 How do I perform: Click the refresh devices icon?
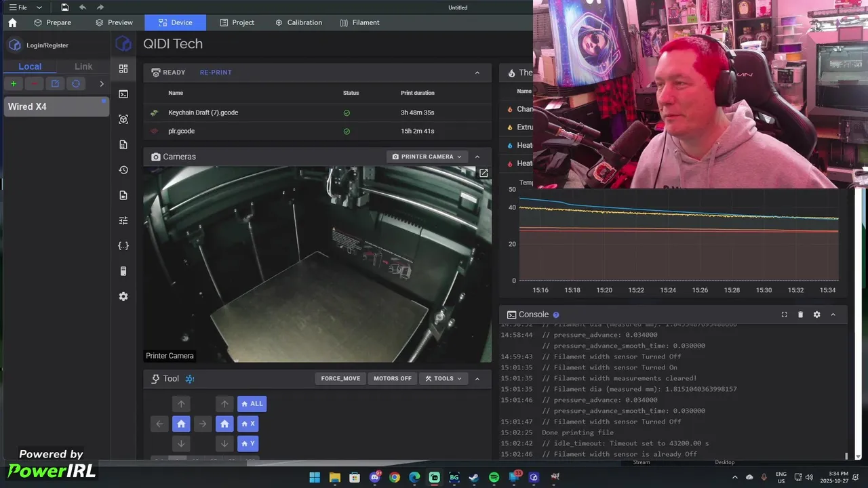click(x=76, y=83)
